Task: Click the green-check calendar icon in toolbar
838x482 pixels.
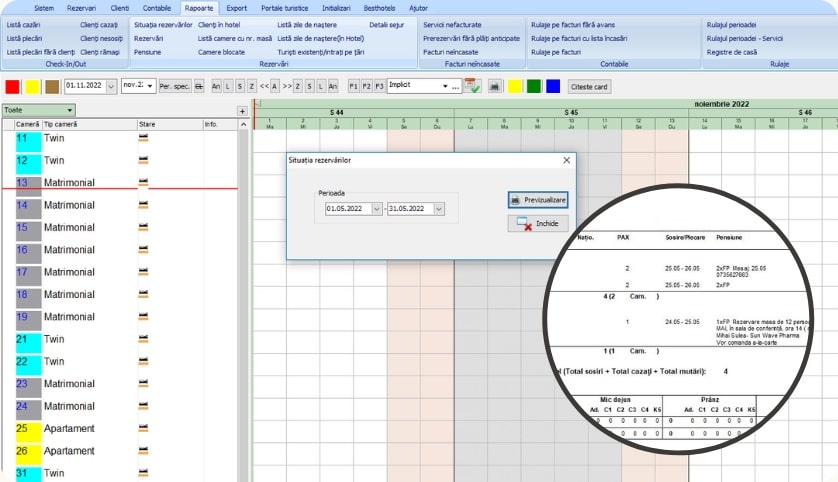Action: click(x=471, y=86)
